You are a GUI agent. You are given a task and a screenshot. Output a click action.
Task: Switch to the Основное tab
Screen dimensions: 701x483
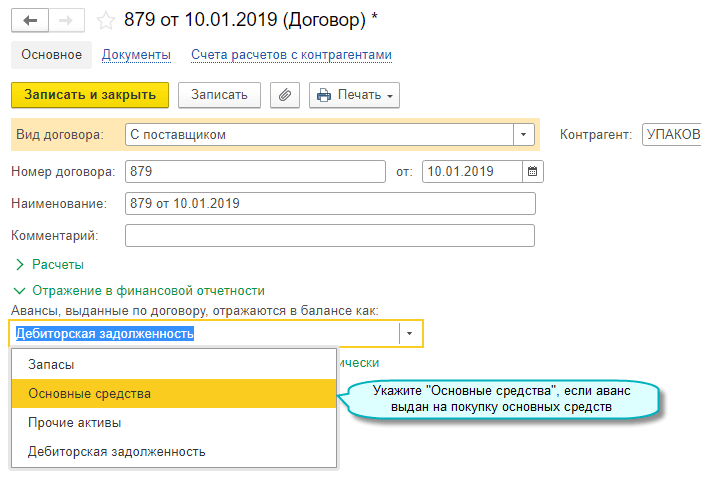[51, 55]
